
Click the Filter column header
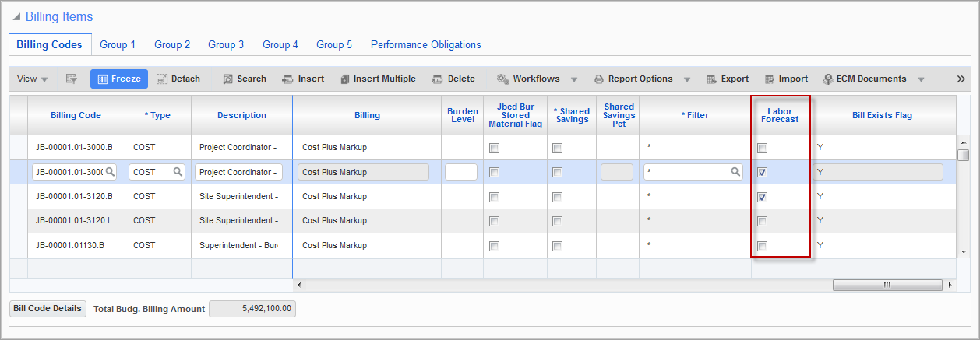tap(695, 115)
